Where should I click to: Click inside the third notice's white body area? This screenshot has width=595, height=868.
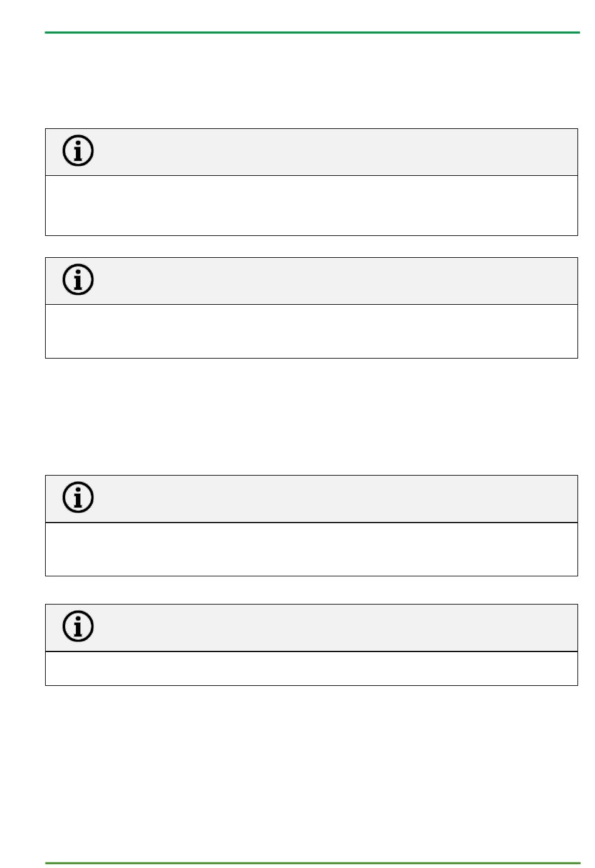click(311, 549)
